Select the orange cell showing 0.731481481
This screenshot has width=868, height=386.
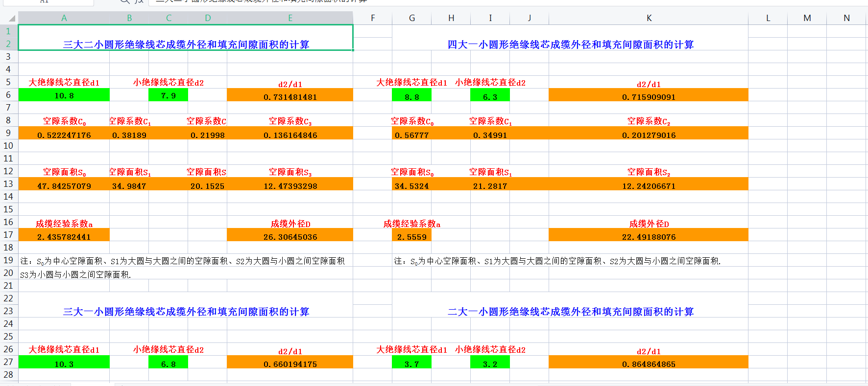(x=290, y=96)
